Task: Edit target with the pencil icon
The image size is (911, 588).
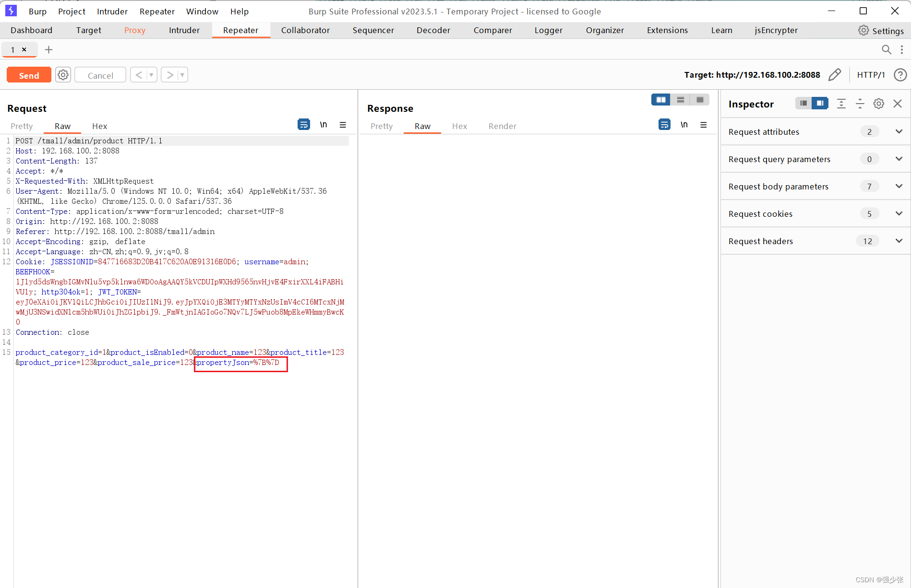Action: point(835,74)
